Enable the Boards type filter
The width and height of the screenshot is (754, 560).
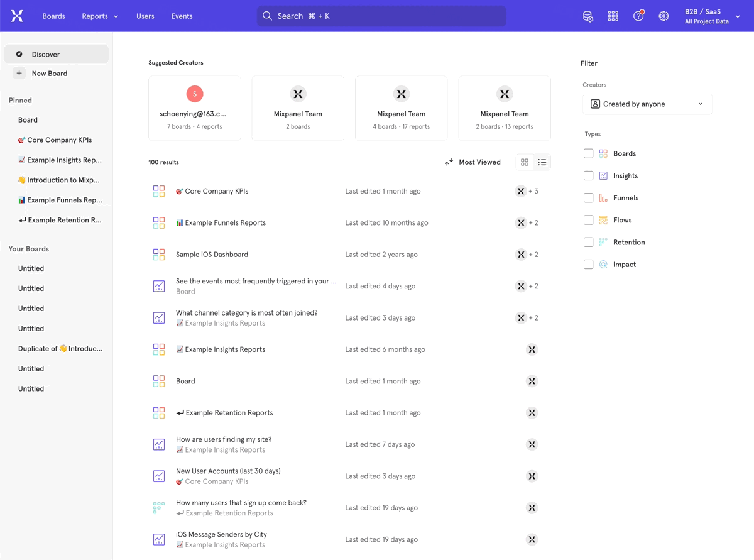(588, 153)
